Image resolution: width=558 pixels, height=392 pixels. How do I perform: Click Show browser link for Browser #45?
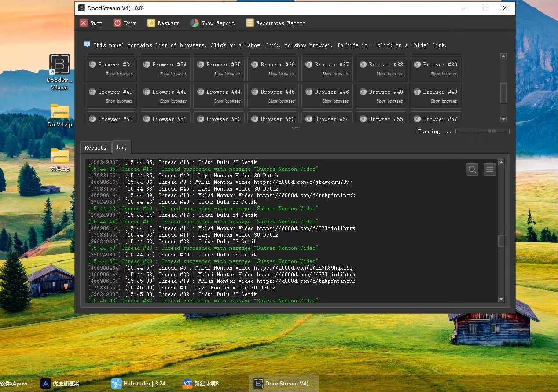click(x=281, y=101)
